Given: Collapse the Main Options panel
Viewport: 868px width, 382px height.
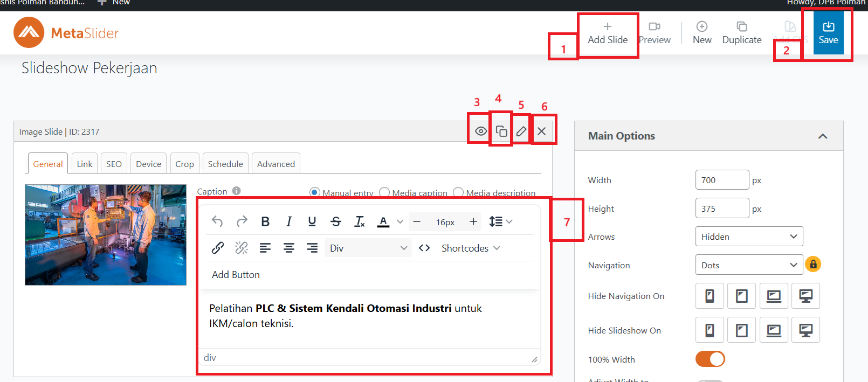Looking at the screenshot, I should (823, 136).
